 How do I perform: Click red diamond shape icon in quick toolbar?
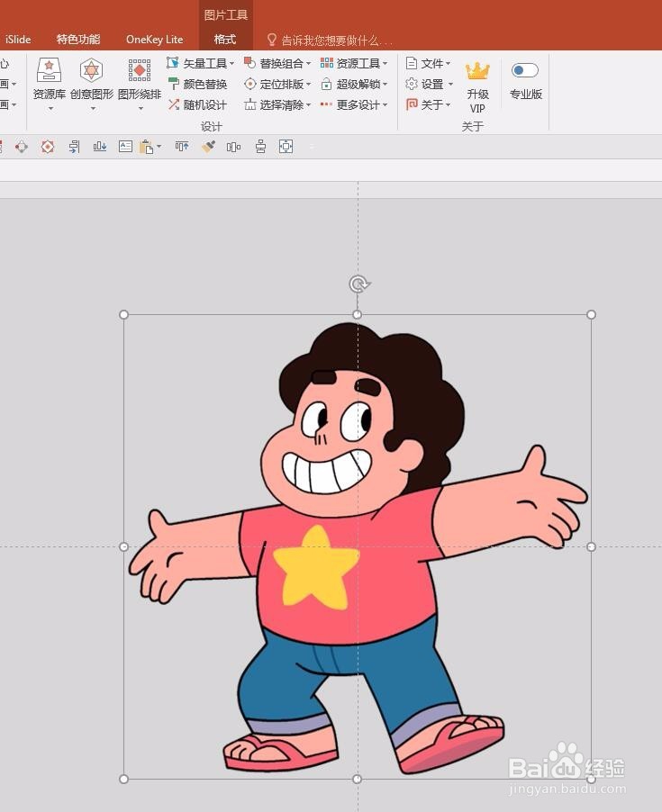pyautogui.click(x=22, y=147)
